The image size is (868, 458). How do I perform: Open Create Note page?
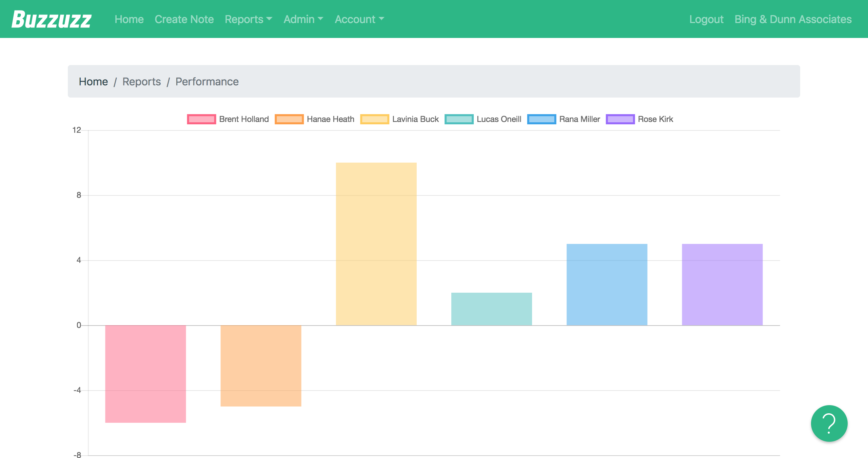[184, 19]
